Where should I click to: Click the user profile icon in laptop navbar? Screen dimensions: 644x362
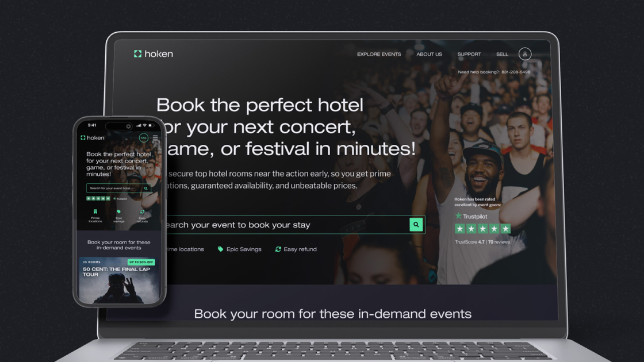click(x=524, y=54)
